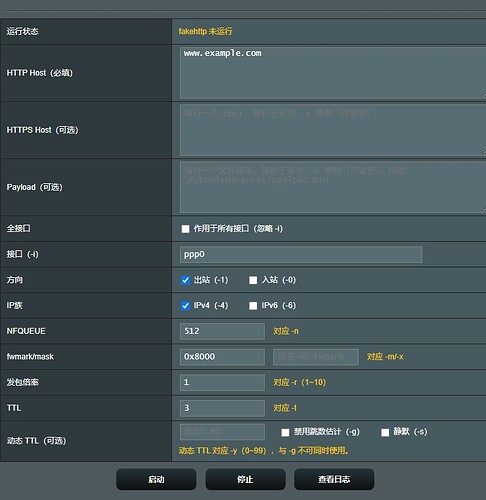Enable the all-interfaces checkbox (ignore -i)
This screenshot has height=500, width=486.
185,229
